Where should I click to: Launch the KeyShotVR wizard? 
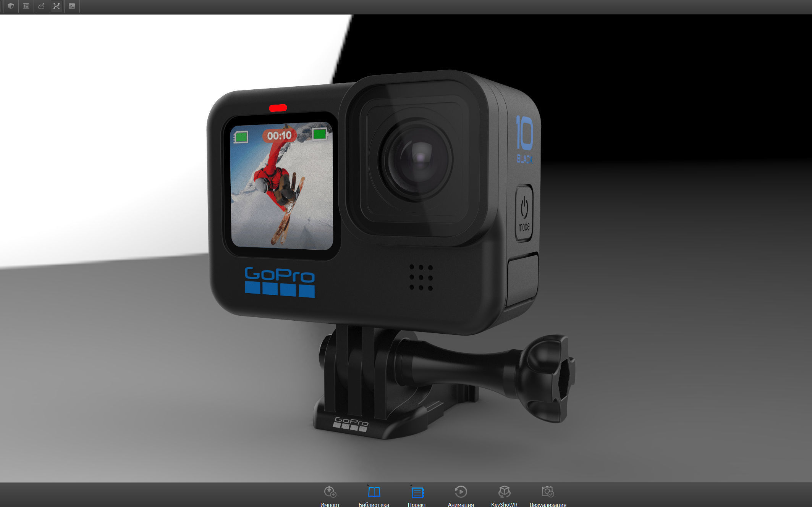(504, 496)
